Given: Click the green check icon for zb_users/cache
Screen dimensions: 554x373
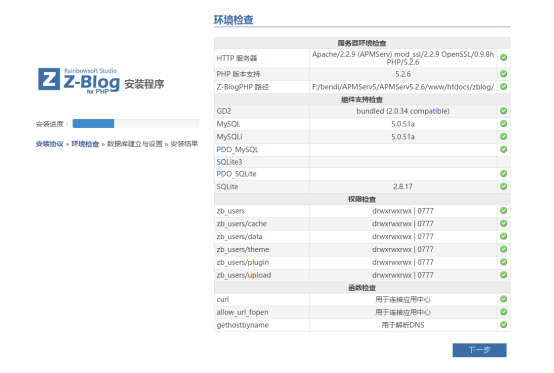Looking at the screenshot, I should point(503,223).
